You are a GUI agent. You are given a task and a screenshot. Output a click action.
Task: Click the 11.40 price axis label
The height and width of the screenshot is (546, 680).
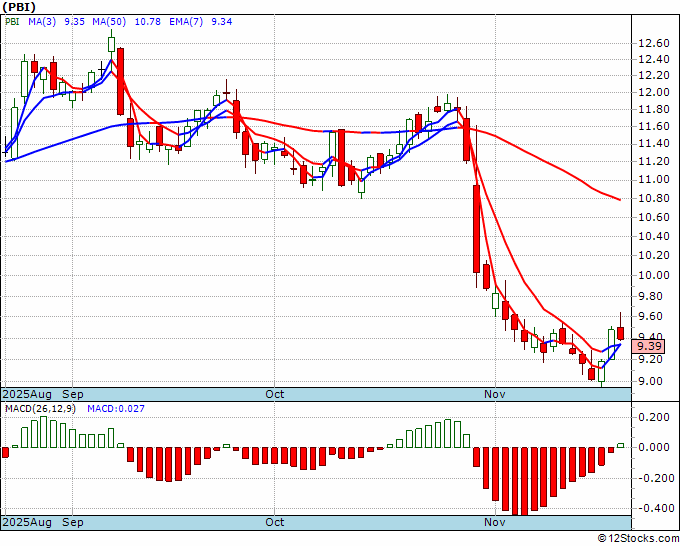(654, 144)
